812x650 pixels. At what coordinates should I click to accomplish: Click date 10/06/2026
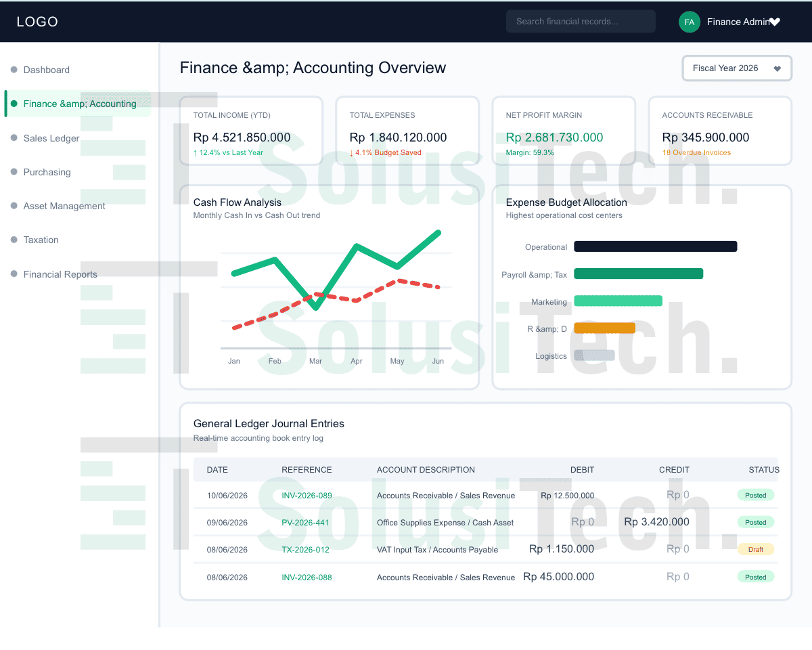pos(227,496)
